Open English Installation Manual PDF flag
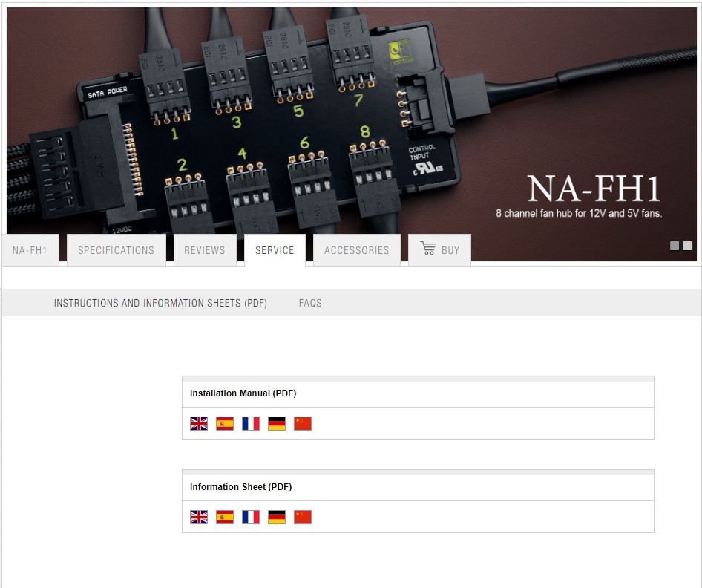The height and width of the screenshot is (588, 702). click(199, 423)
